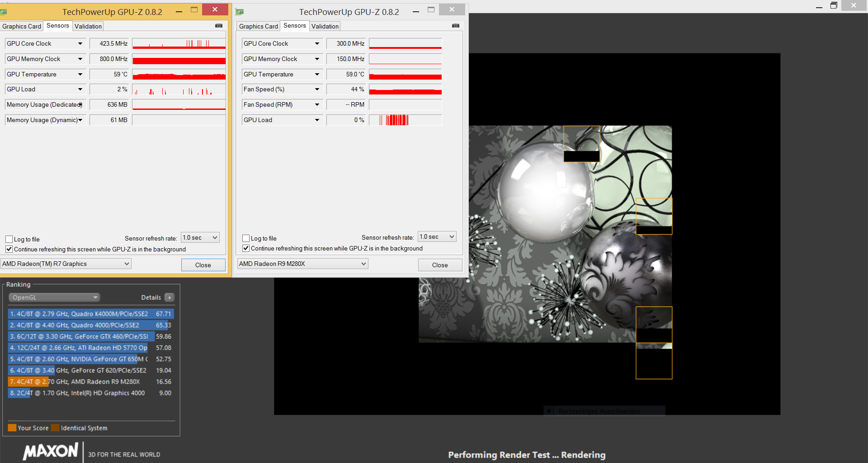868x463 pixels.
Task: Open the sensor refresh rate dropdown in right window
Action: [437, 237]
